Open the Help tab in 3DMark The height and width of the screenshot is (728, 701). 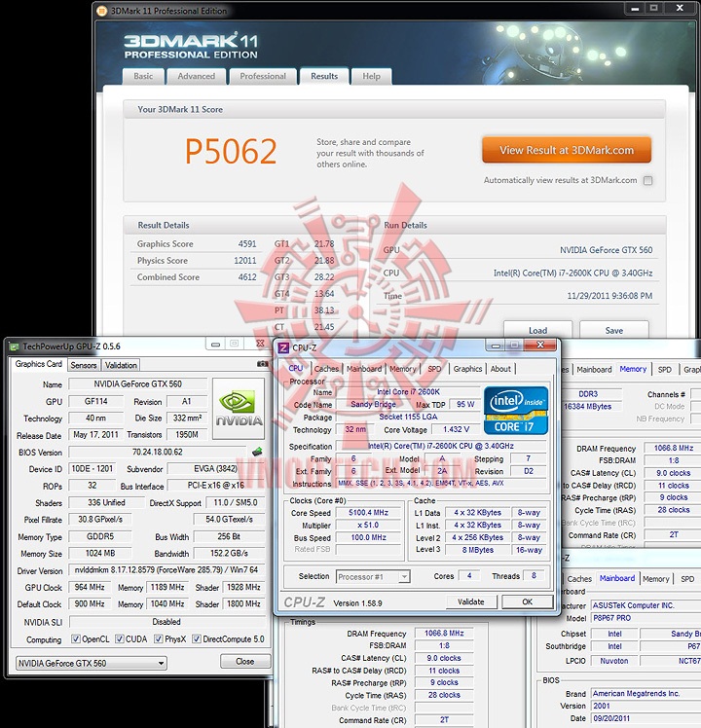pos(371,76)
